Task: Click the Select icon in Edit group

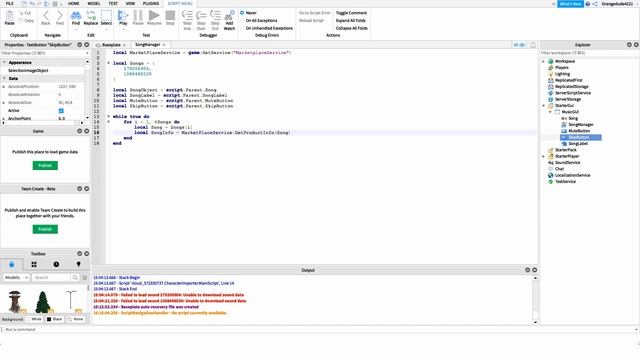Action: click(106, 16)
